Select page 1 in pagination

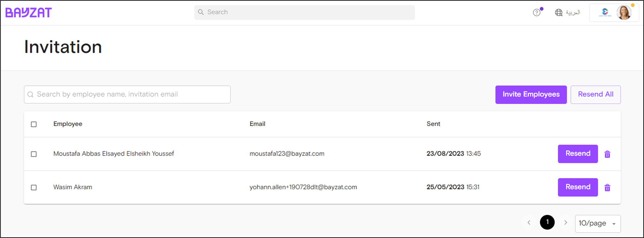coord(547,222)
